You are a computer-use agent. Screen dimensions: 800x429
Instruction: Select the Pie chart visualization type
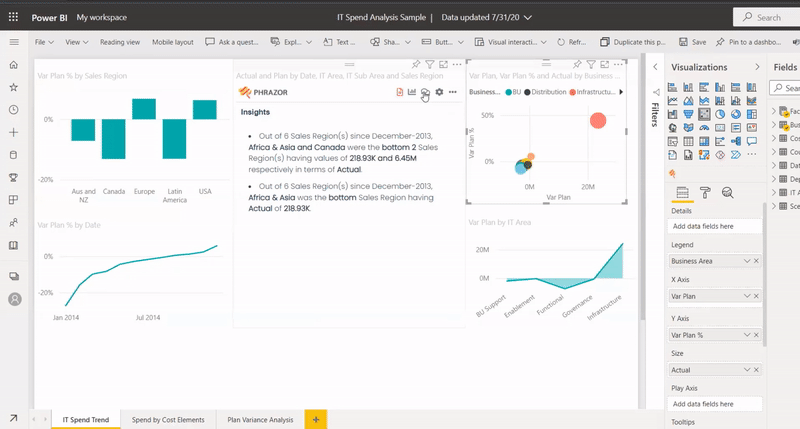[720, 114]
